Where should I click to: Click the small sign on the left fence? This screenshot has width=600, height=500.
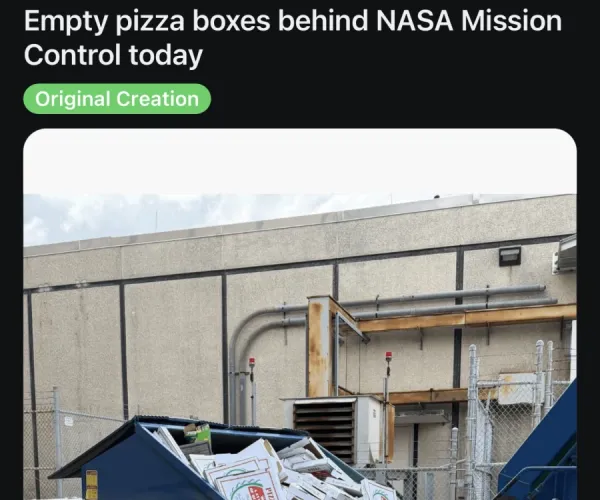(x=68, y=422)
